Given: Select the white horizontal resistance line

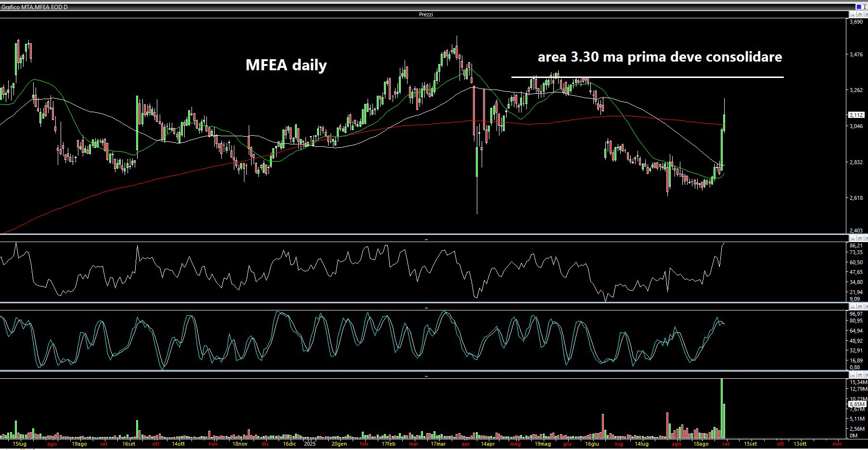Looking at the screenshot, I should [x=647, y=77].
